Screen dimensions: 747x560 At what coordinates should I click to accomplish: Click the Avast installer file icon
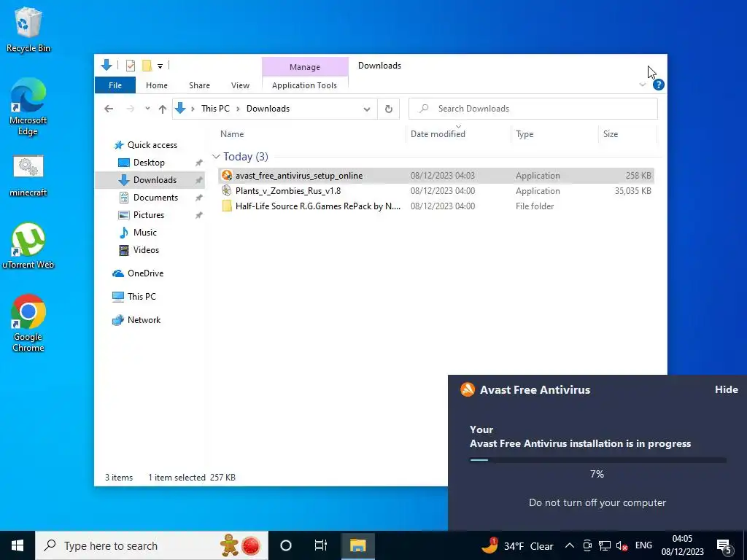tap(227, 176)
